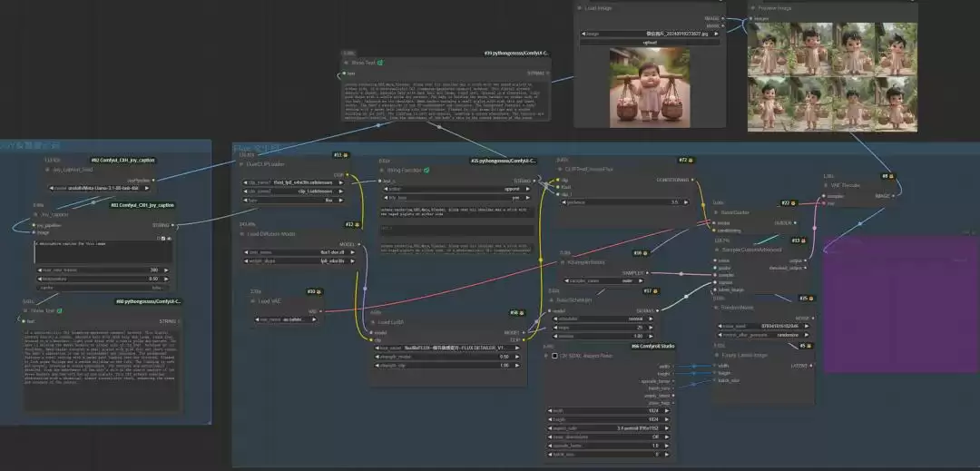Toggle the speaker icon above Joy_caption prompt text
The height and width of the screenshot is (471, 980).
tap(169, 238)
